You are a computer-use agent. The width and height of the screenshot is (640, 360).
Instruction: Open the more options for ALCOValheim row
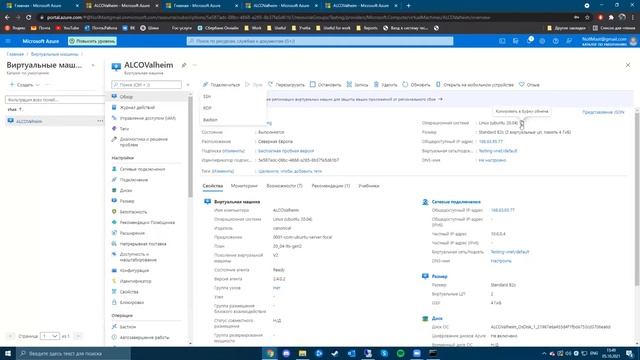(100, 121)
